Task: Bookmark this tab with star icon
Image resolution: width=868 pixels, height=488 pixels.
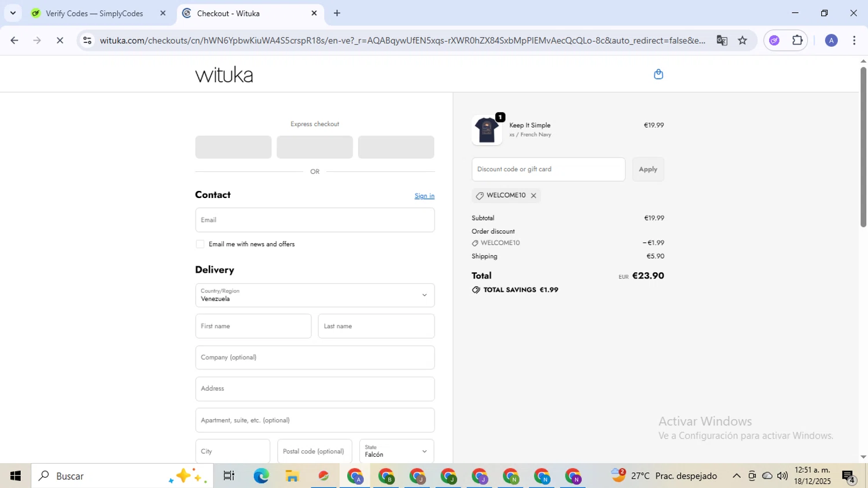Action: point(742,41)
